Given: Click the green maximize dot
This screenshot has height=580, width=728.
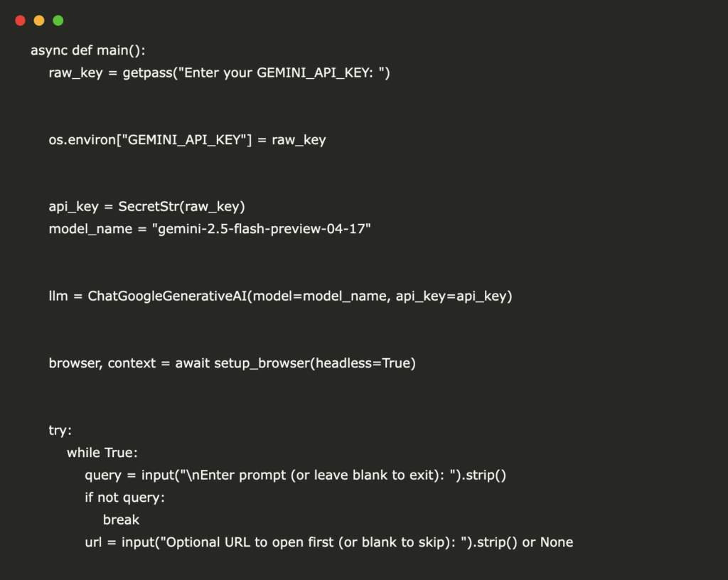Looking at the screenshot, I should 58,21.
